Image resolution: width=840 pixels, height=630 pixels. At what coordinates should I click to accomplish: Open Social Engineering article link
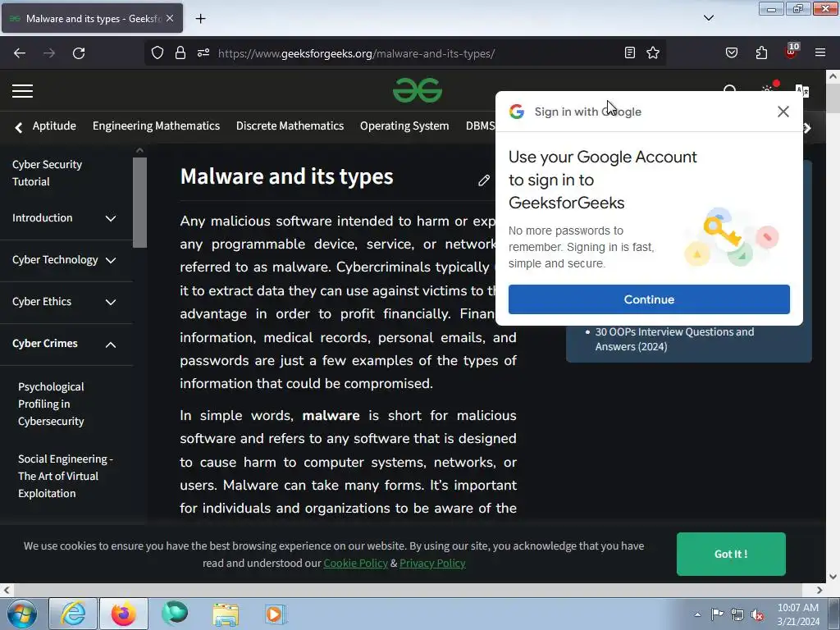(66, 477)
